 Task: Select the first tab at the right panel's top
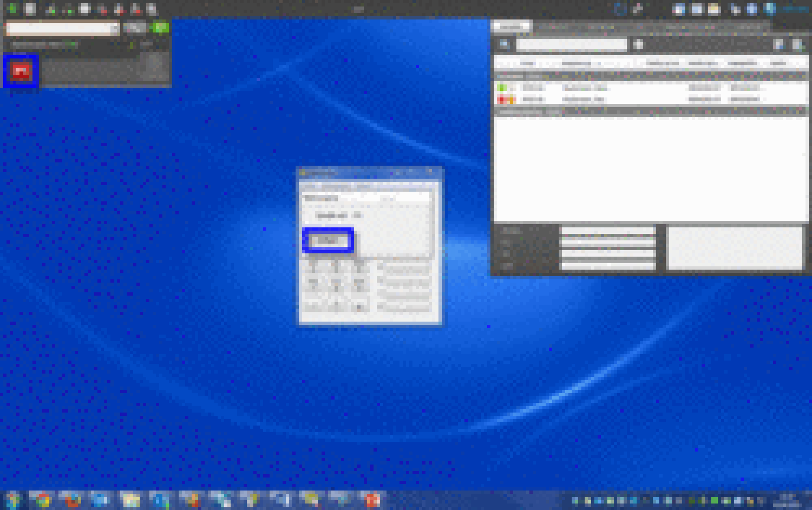[511, 27]
